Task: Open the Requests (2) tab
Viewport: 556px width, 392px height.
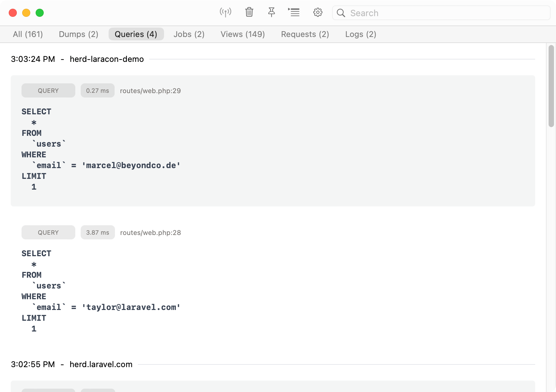Action: (x=305, y=34)
